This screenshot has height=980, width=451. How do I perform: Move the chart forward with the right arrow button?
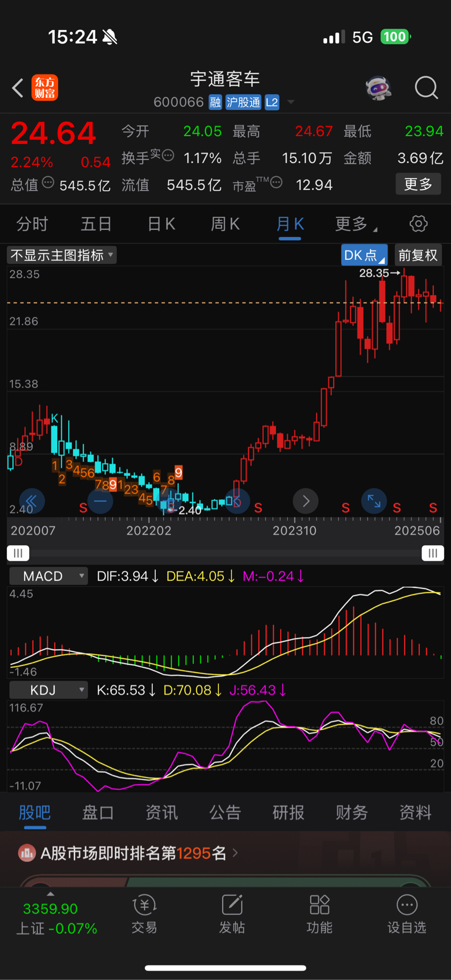pos(305,501)
